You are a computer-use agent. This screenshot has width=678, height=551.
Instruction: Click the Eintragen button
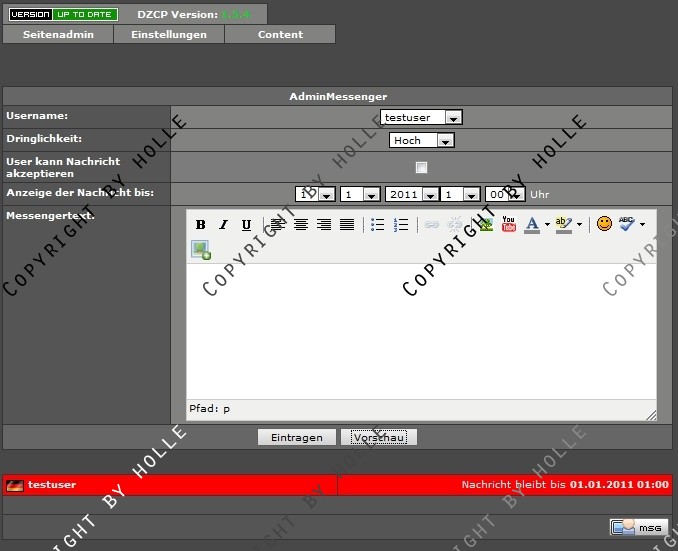[x=297, y=437]
